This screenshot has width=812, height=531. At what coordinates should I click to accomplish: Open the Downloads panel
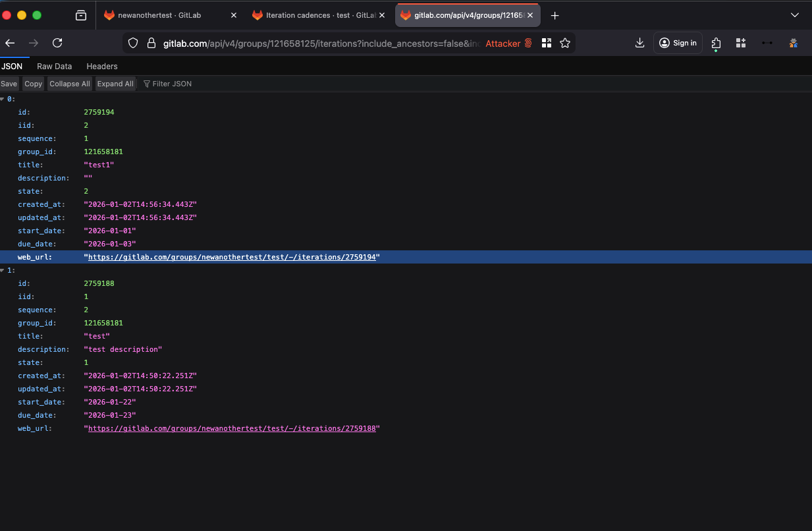point(639,43)
